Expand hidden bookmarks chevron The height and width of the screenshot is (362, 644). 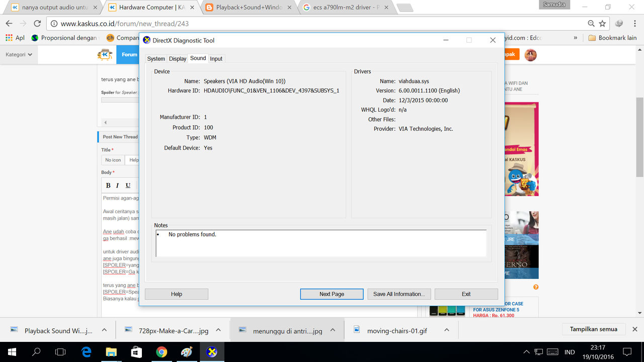coord(576,38)
